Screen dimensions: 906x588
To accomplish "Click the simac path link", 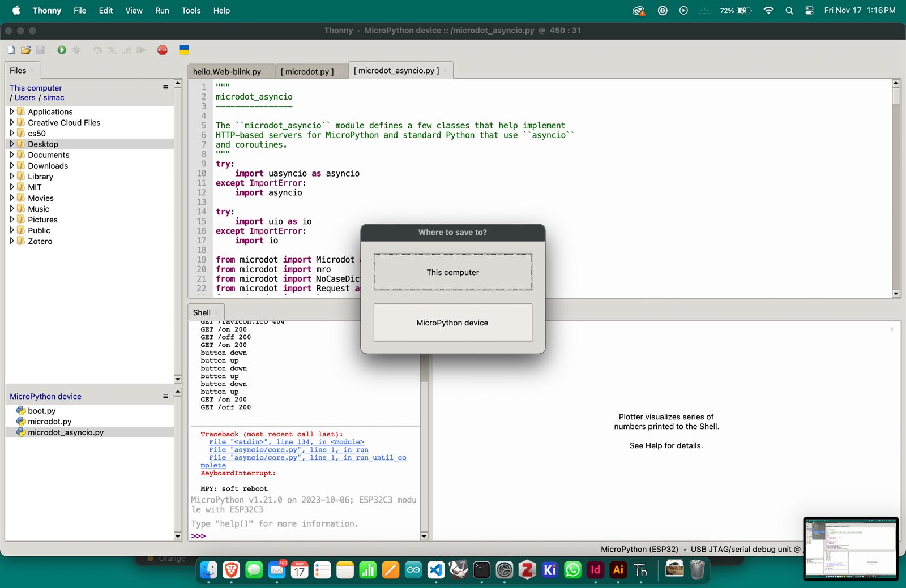I will point(54,98).
